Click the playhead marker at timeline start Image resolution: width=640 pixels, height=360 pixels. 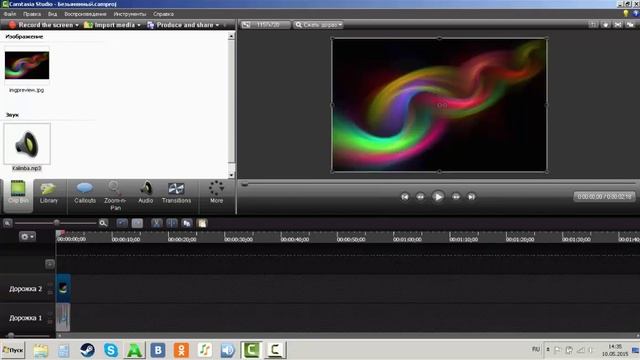[60, 233]
